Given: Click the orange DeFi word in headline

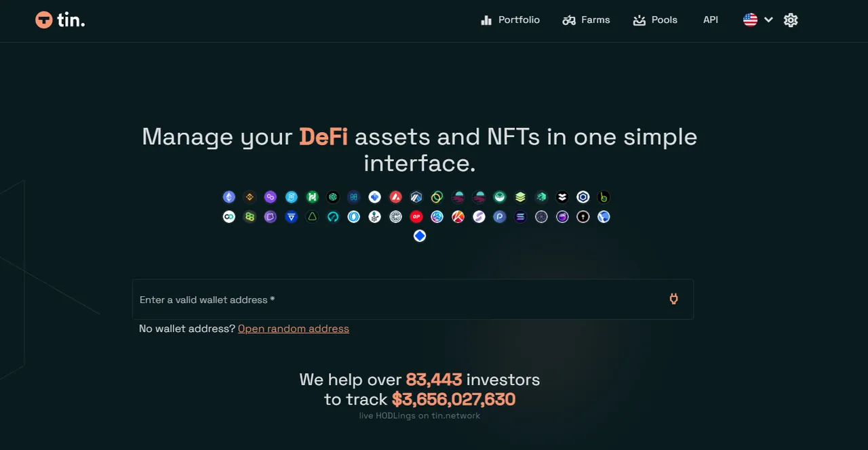Looking at the screenshot, I should pyautogui.click(x=323, y=136).
